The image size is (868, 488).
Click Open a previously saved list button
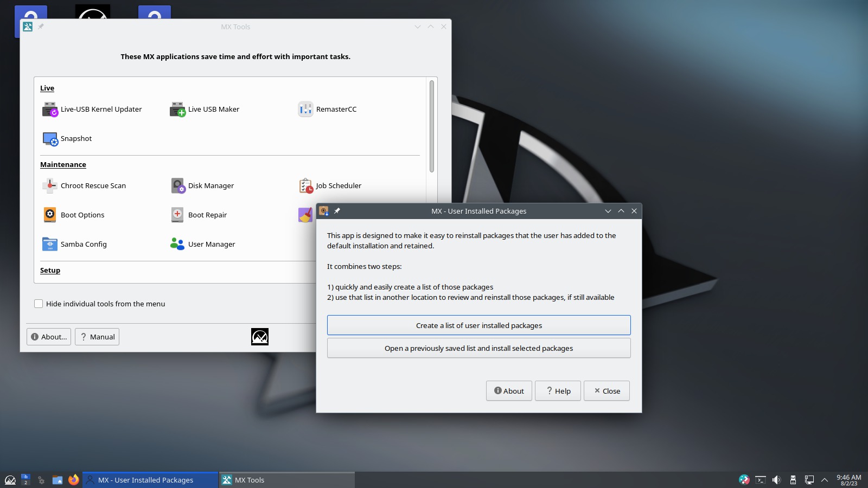pos(479,348)
